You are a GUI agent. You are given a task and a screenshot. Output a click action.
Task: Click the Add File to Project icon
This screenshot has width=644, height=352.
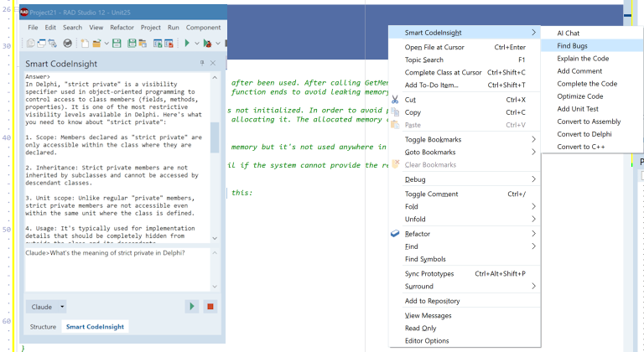pos(158,43)
